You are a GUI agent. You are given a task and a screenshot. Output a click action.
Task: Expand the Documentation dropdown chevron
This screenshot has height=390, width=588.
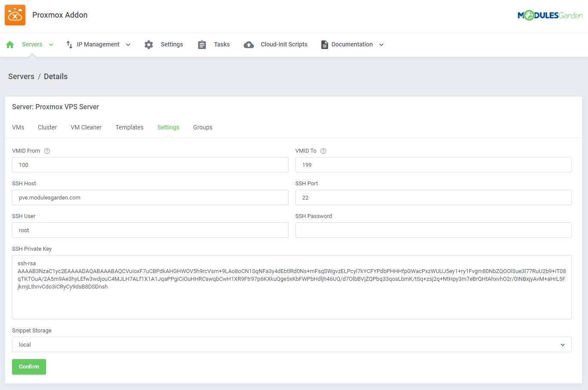pos(382,45)
